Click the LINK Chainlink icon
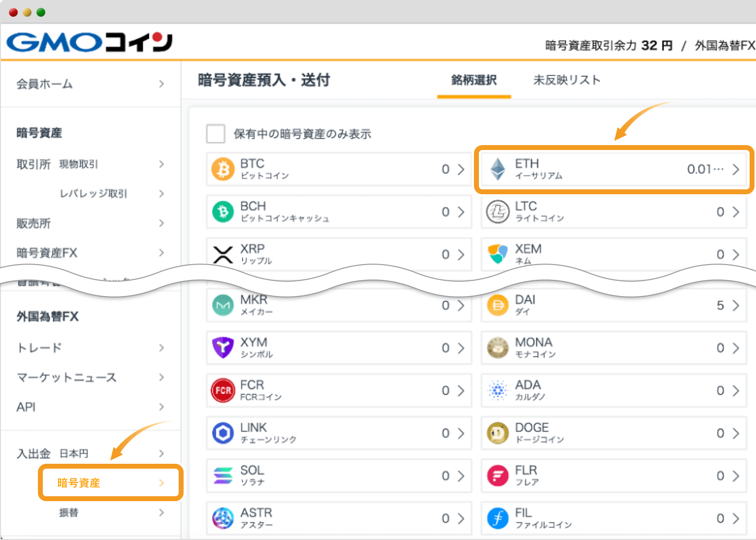Image resolution: width=756 pixels, height=540 pixels. click(x=223, y=433)
